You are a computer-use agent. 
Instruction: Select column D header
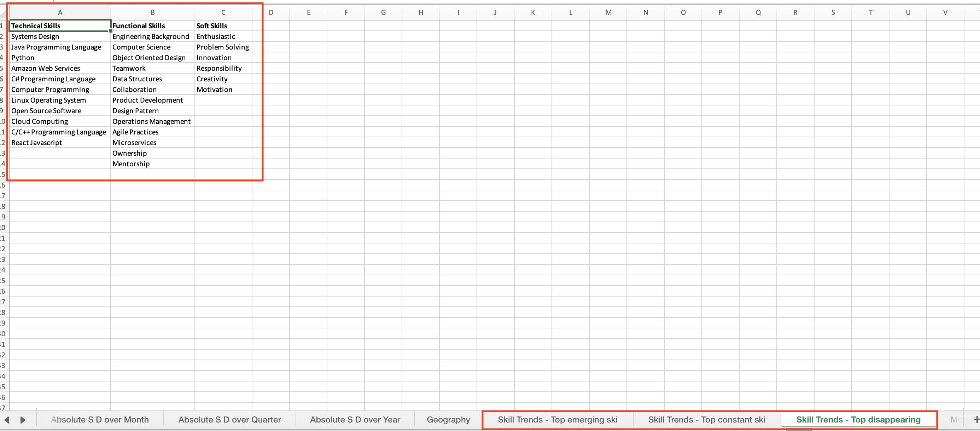271,13
